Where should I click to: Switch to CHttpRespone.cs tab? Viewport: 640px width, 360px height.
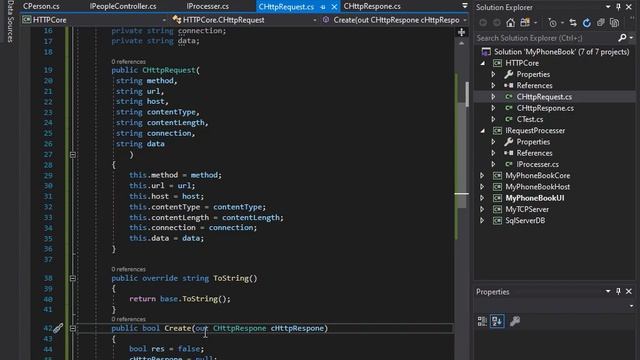(x=372, y=6)
